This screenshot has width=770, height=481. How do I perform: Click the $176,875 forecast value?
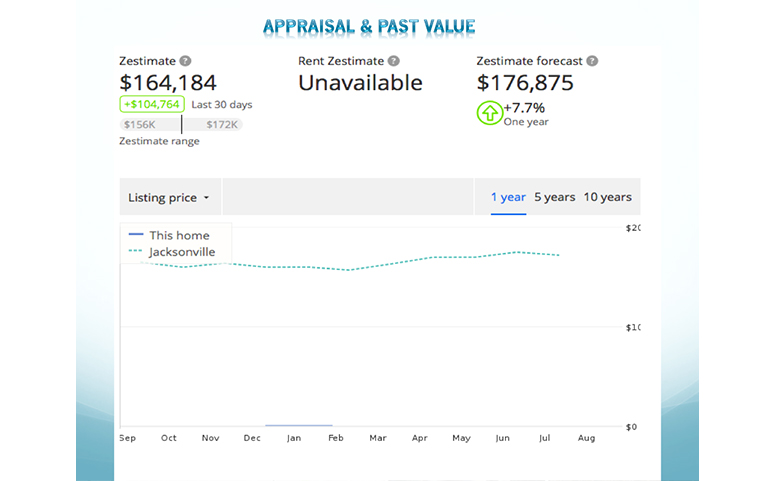(525, 83)
